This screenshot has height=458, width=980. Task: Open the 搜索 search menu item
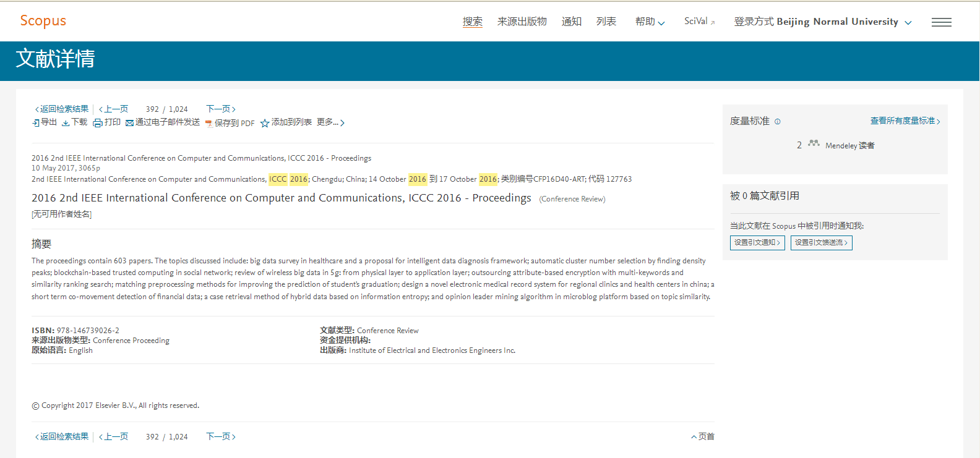point(472,22)
